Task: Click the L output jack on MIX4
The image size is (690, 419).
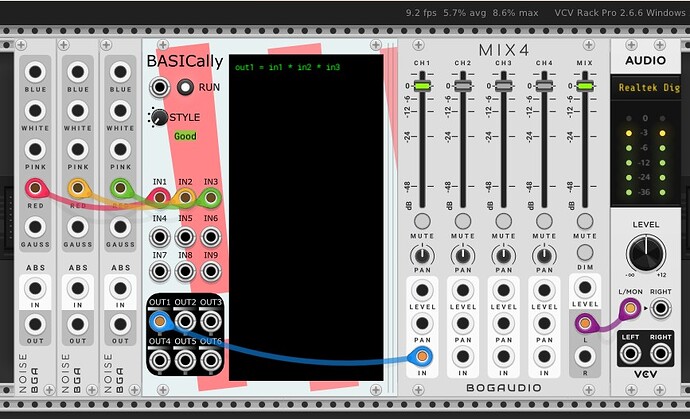Action: tap(586, 322)
